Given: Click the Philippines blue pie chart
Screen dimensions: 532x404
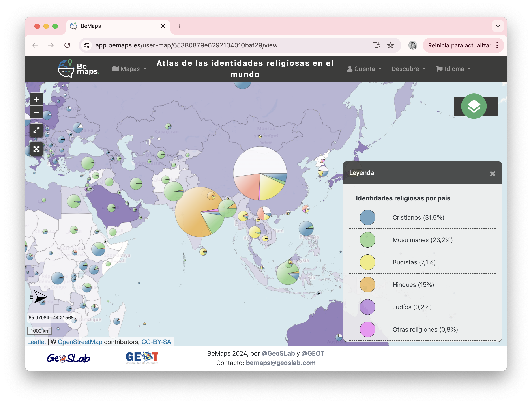Looking at the screenshot, I should point(306,228).
